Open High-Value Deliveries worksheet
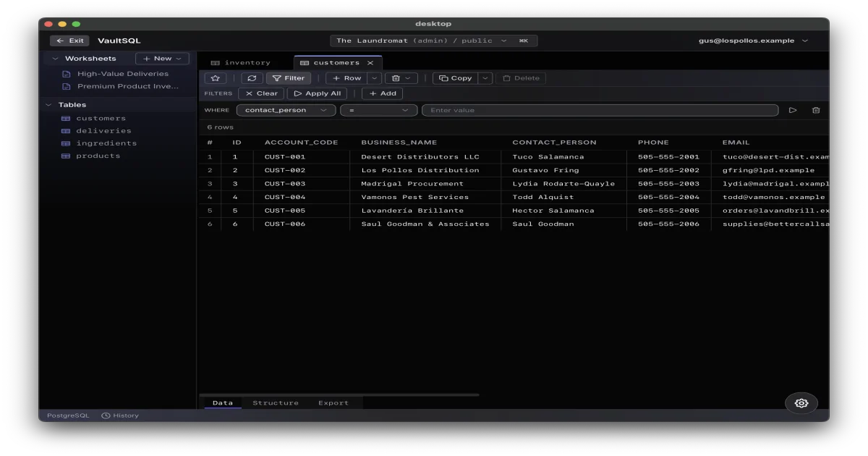Image resolution: width=868 pixels, height=456 pixels. (x=123, y=74)
